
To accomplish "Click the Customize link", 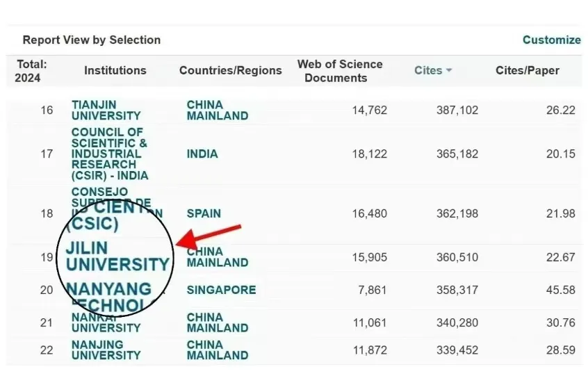I will pos(551,40).
